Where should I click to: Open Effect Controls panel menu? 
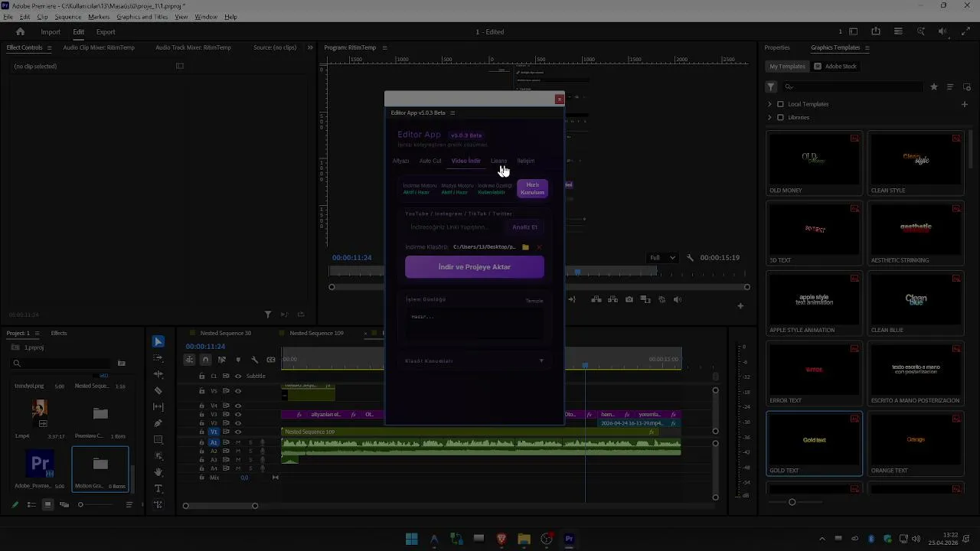50,47
